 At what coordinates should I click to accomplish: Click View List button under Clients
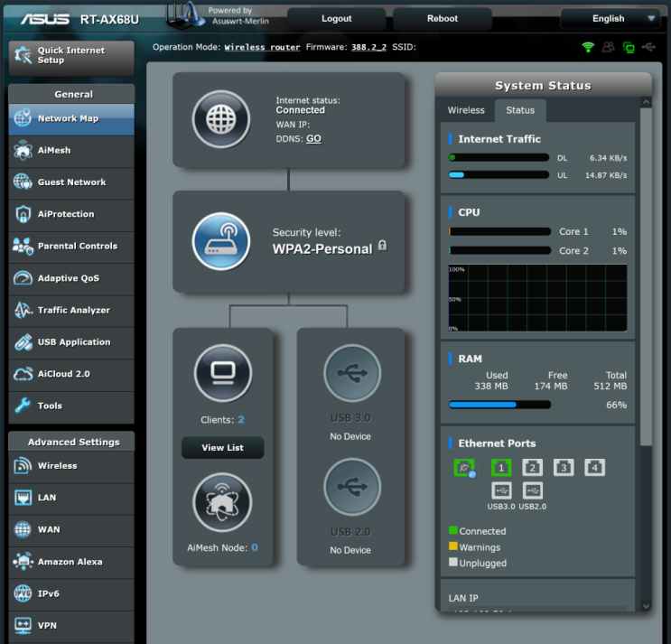pos(222,448)
